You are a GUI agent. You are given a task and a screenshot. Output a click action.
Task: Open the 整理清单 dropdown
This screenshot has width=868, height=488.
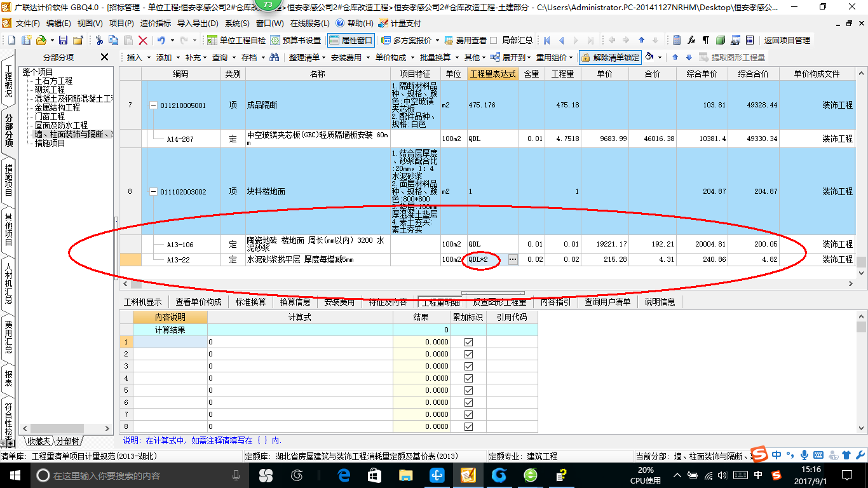[x=306, y=57]
